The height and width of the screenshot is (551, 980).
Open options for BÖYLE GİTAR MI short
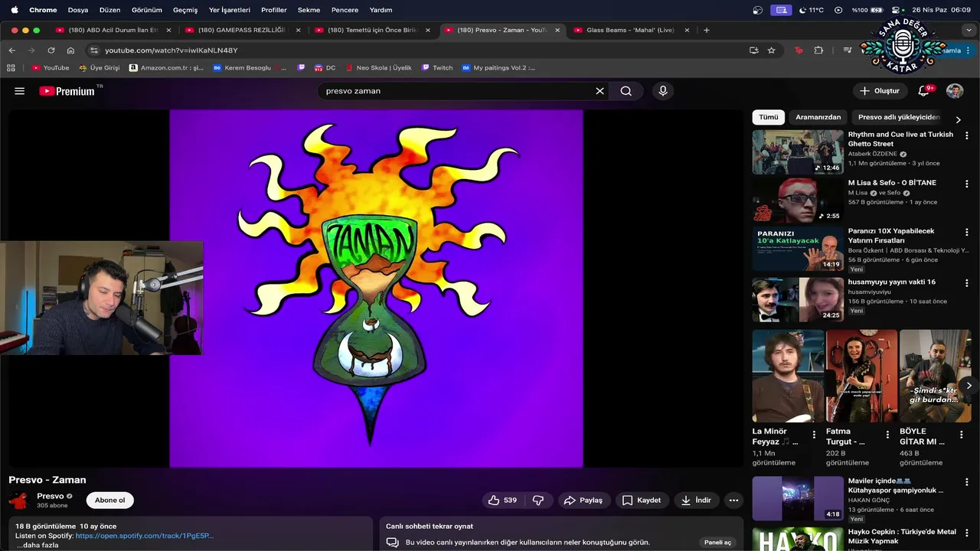961,435
